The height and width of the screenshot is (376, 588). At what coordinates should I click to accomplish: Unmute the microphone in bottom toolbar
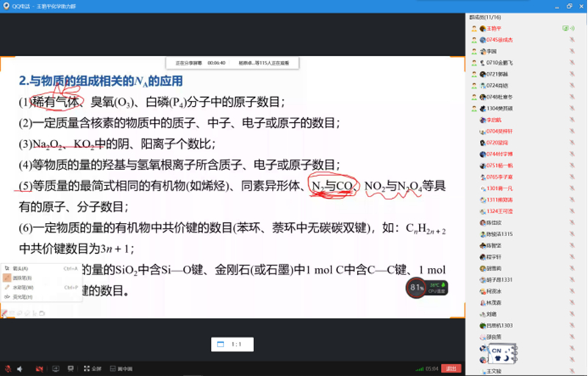(7, 368)
